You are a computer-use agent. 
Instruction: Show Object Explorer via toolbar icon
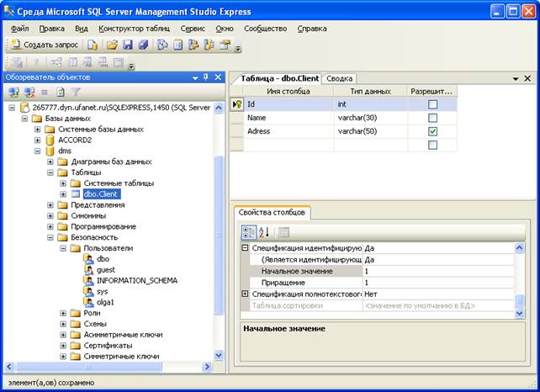point(193,45)
